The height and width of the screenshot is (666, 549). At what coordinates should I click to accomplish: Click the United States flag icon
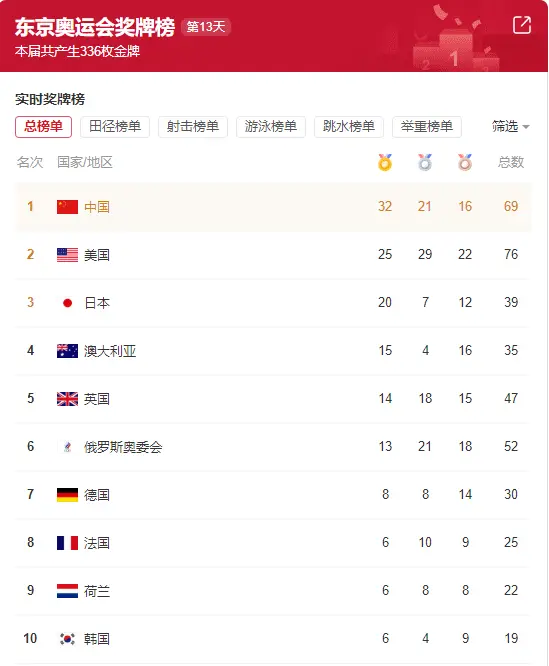[x=68, y=255]
